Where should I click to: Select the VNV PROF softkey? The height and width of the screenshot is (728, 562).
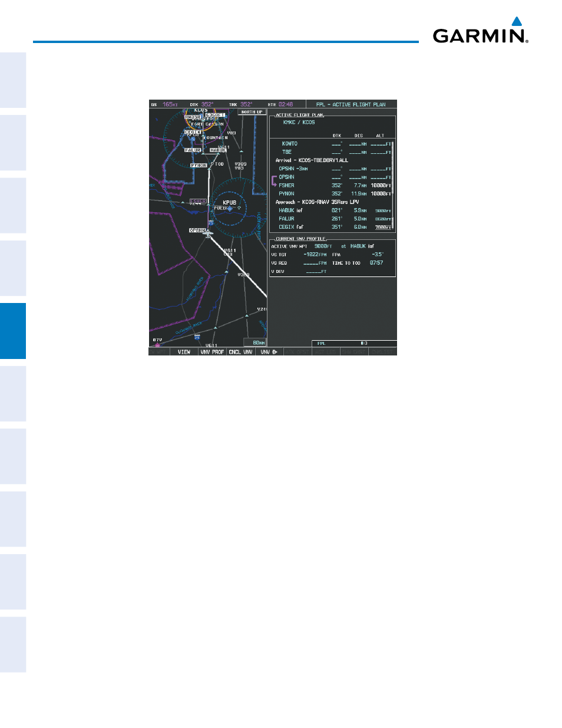212,352
